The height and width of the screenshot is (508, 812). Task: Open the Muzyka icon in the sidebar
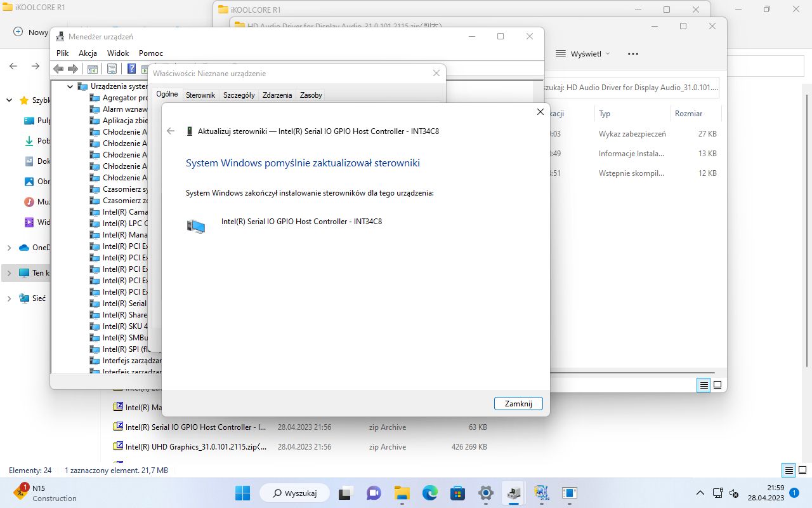click(29, 201)
